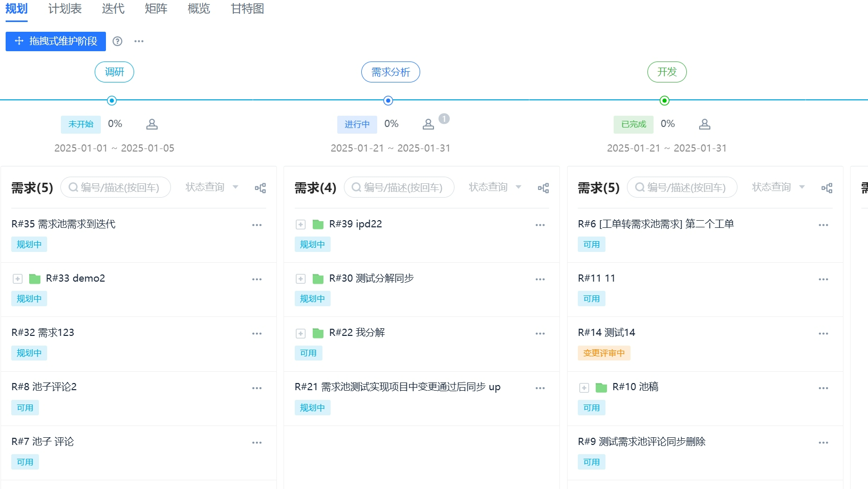
Task: Click 规划中 tag under R#32 需求123
Action: (x=29, y=353)
